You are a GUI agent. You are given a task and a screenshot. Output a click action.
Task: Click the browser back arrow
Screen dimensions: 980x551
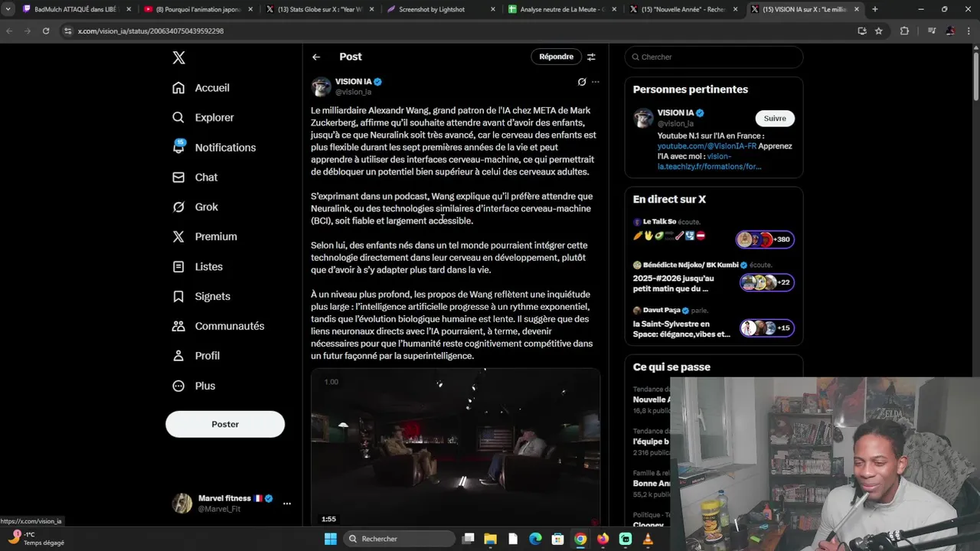tap(9, 31)
